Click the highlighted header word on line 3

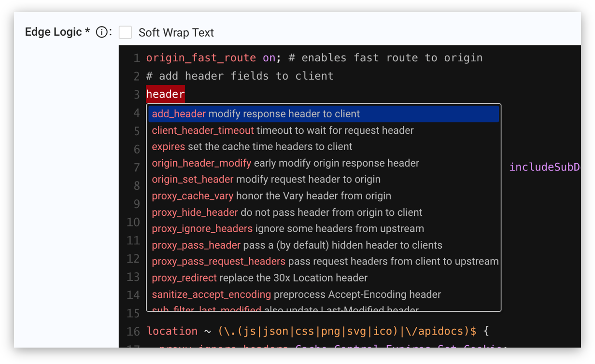[166, 94]
